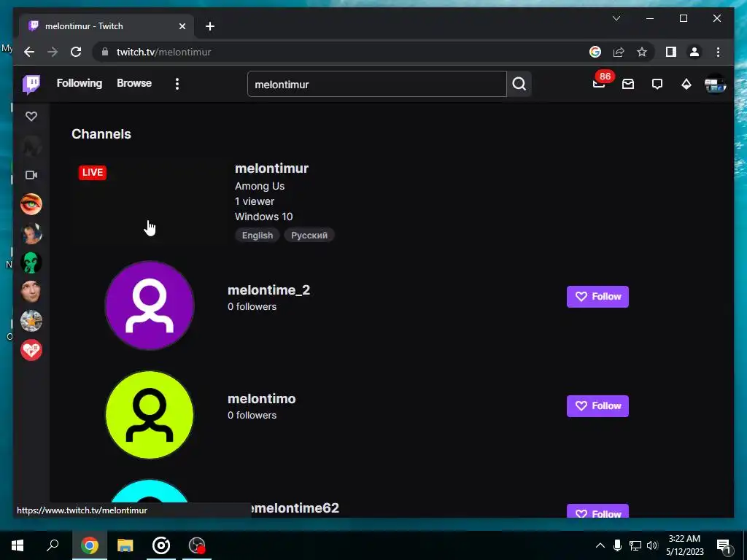Open the Chrome profile button
747x560 pixels.
[x=694, y=52]
